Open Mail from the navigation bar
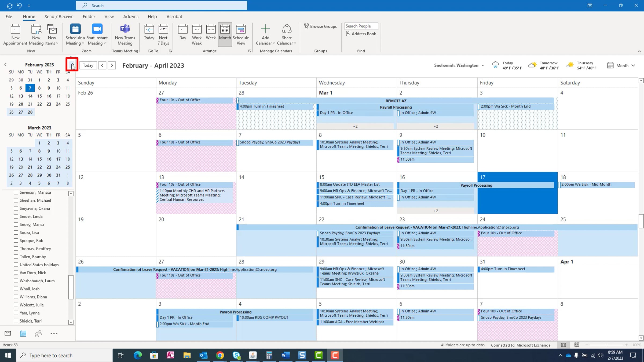 pos(8,333)
